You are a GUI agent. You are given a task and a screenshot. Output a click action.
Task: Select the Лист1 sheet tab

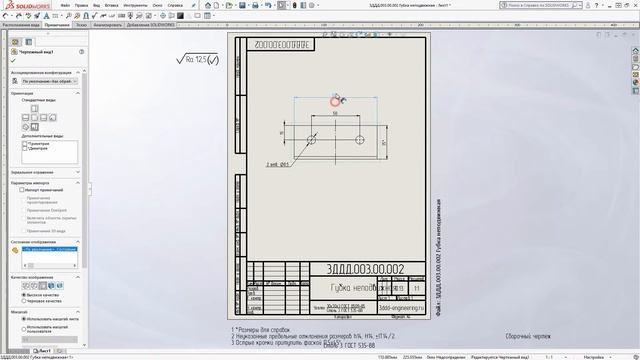(x=42, y=351)
